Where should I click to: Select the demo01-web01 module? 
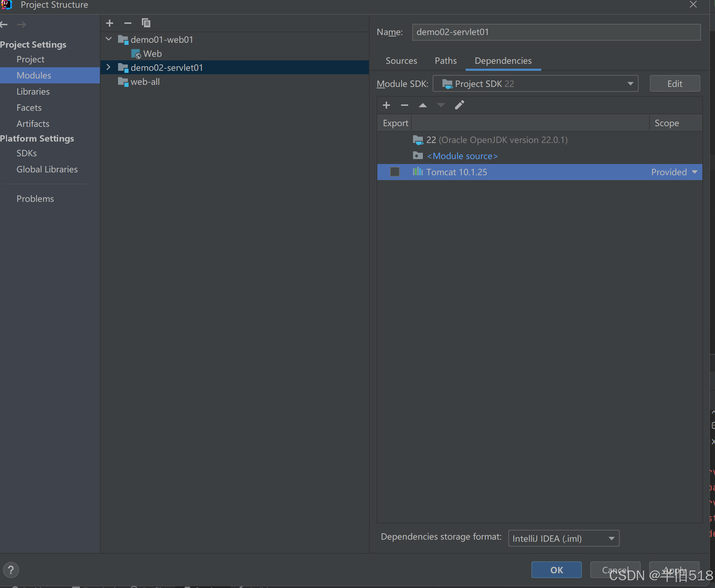(162, 40)
